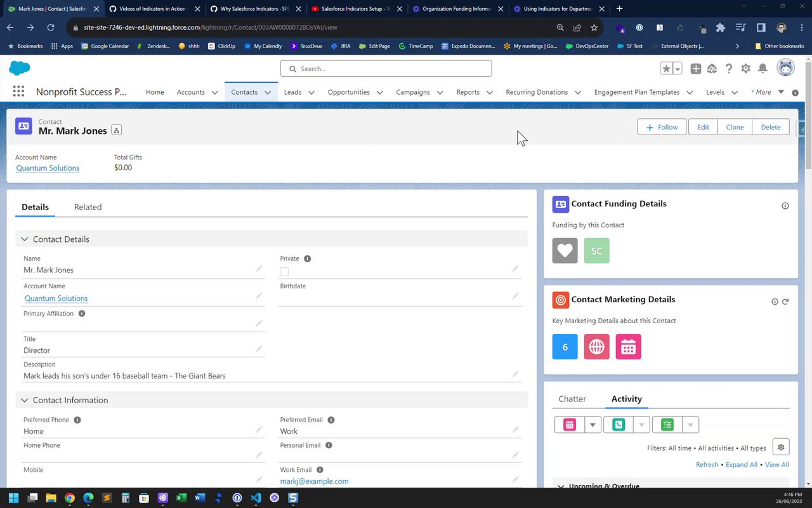Viewport: 812px width, 508px height.
Task: Open the user profile avatar
Action: tap(785, 69)
